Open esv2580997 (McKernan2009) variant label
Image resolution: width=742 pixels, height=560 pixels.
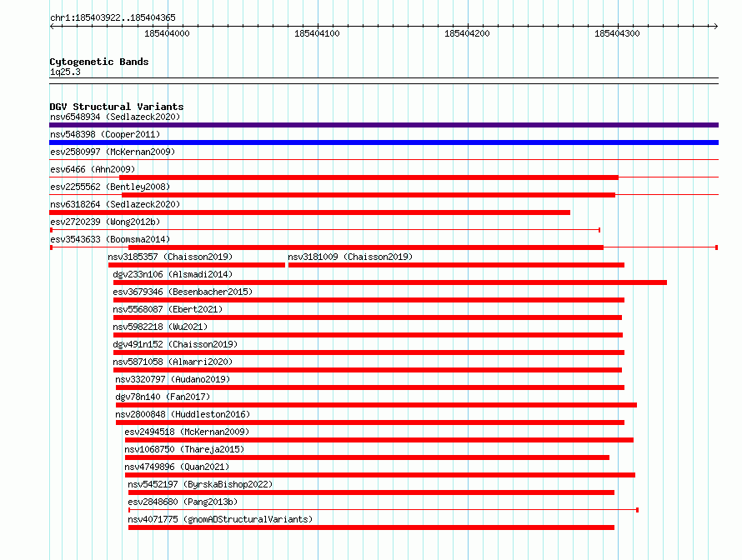113,152
